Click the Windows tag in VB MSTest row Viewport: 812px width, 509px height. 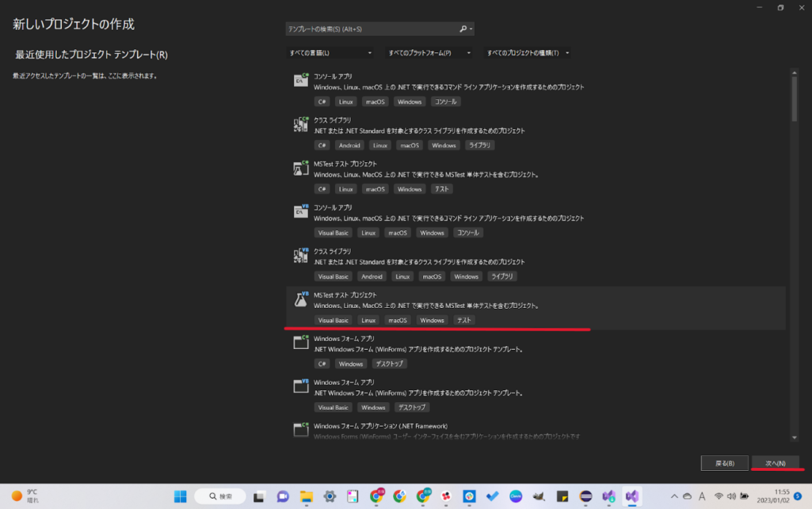[x=432, y=320]
